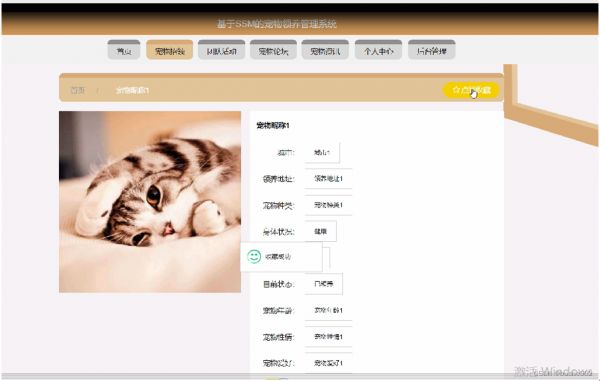
Task: Click the 城市1 city value field
Action: tap(322, 152)
